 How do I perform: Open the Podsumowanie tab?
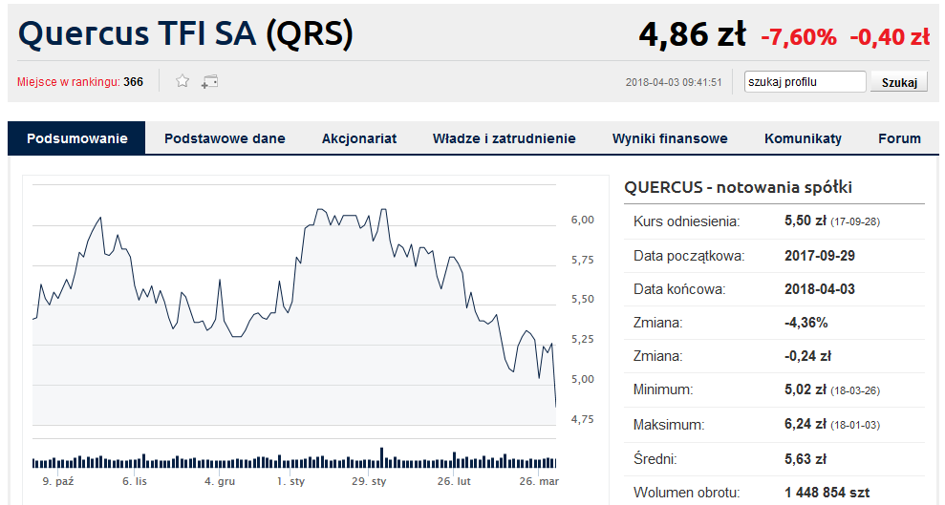(77, 138)
